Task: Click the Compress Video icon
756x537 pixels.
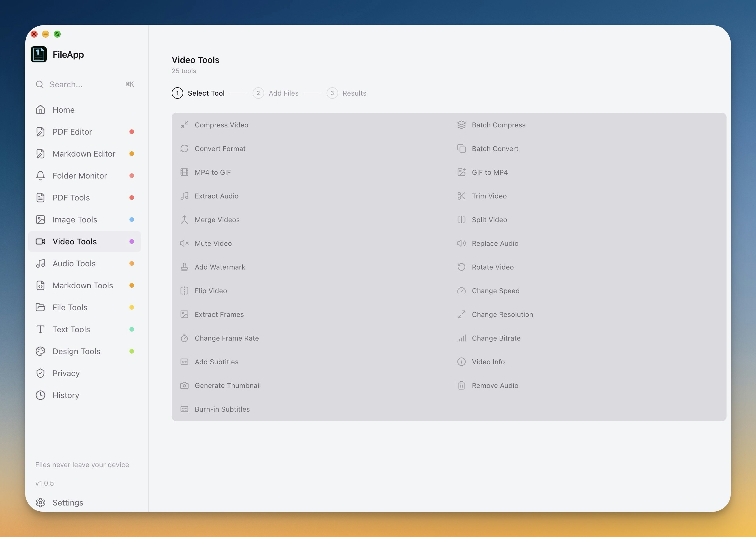Action: pos(184,125)
